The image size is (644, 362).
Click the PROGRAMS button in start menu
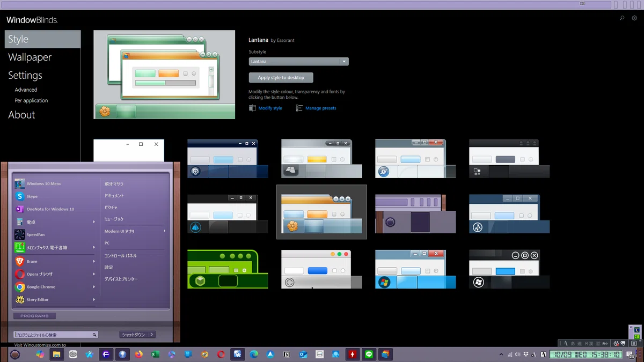(x=34, y=316)
